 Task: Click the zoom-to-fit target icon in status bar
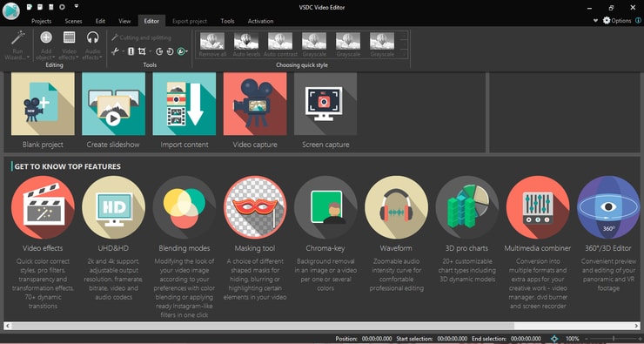tap(554, 339)
